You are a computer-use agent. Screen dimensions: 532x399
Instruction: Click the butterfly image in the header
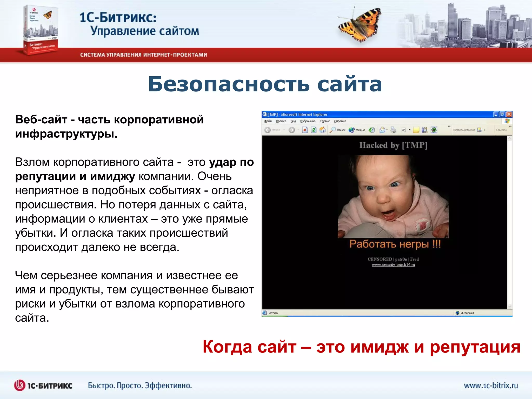(360, 25)
